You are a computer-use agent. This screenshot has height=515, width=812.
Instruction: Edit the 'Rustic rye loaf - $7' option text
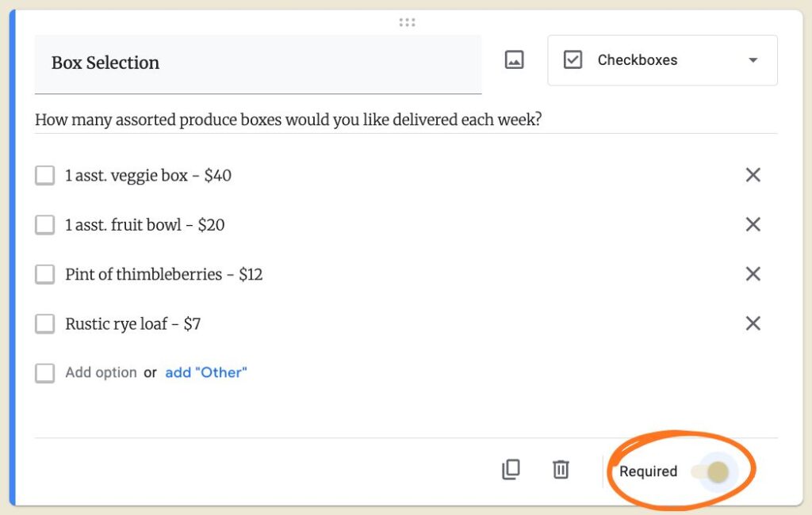132,324
